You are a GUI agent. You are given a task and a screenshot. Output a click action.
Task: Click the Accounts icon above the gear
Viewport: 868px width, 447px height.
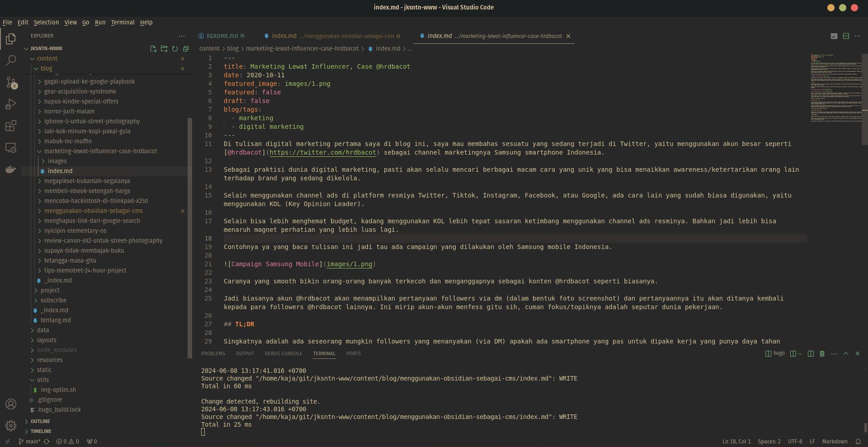click(x=10, y=405)
